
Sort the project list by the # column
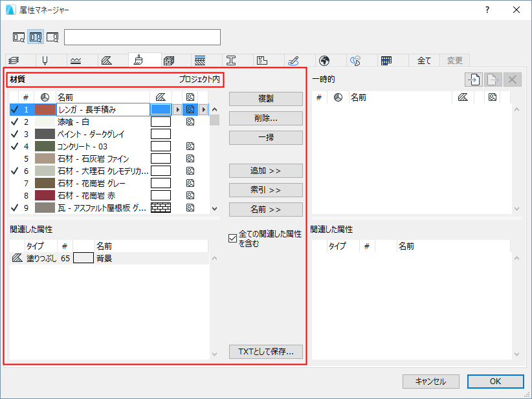[26, 97]
